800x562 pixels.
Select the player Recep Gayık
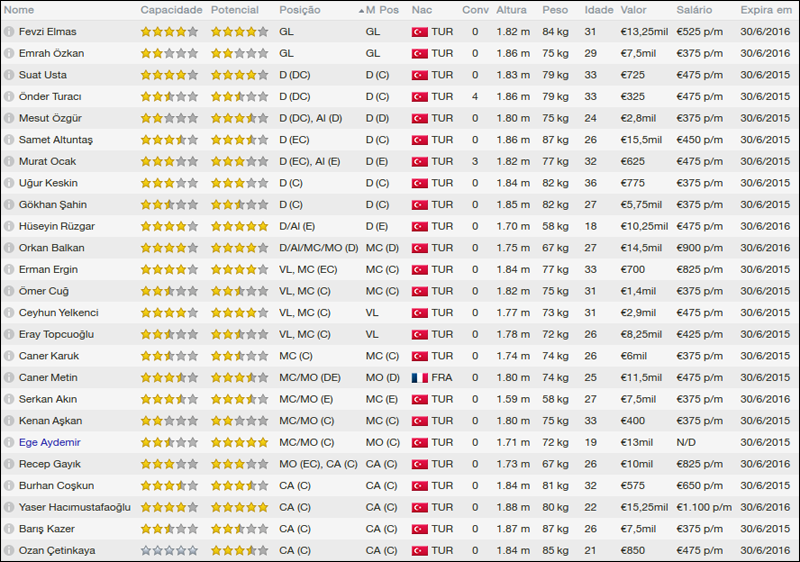click(x=49, y=464)
